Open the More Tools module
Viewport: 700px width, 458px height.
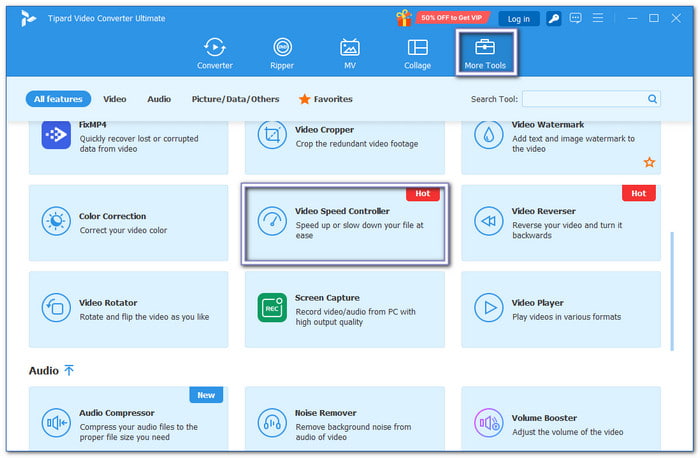[485, 54]
